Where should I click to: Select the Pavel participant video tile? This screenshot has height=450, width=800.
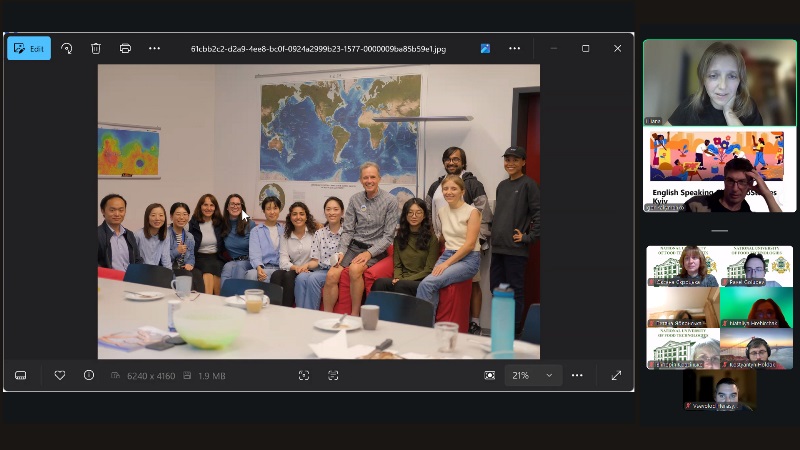[x=757, y=266]
